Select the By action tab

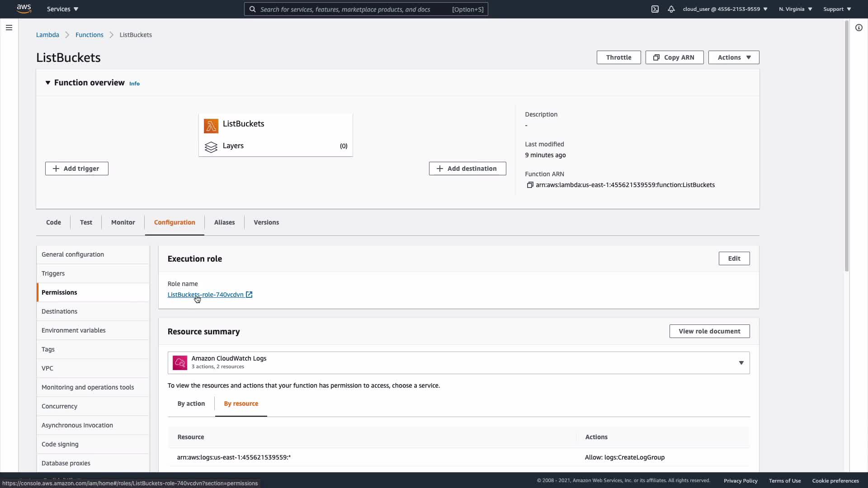coord(191,404)
